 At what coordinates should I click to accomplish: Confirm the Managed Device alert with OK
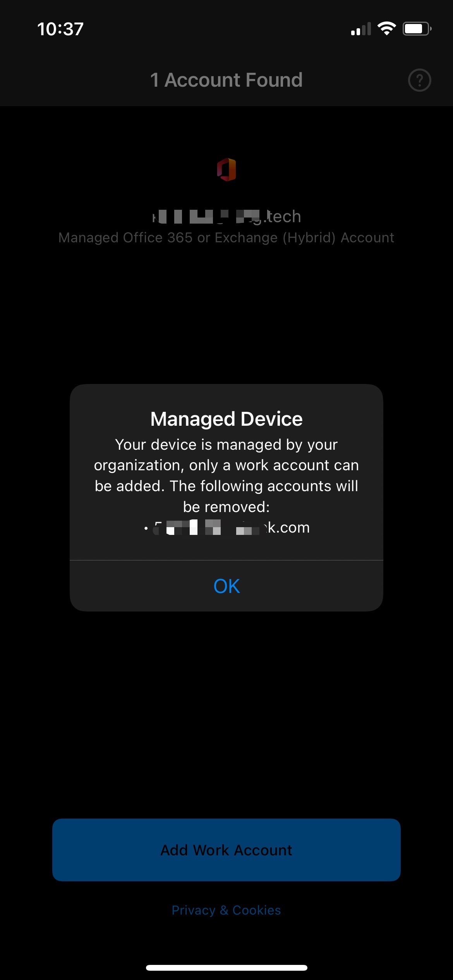(226, 586)
